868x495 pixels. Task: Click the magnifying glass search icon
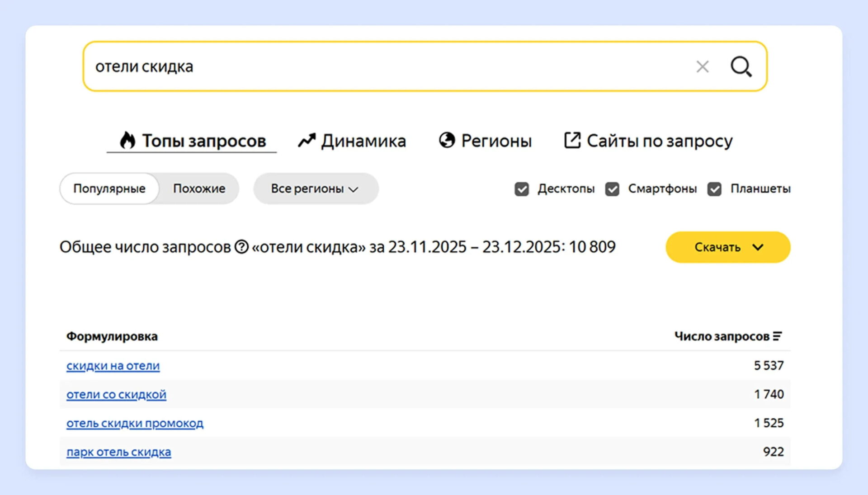click(741, 67)
